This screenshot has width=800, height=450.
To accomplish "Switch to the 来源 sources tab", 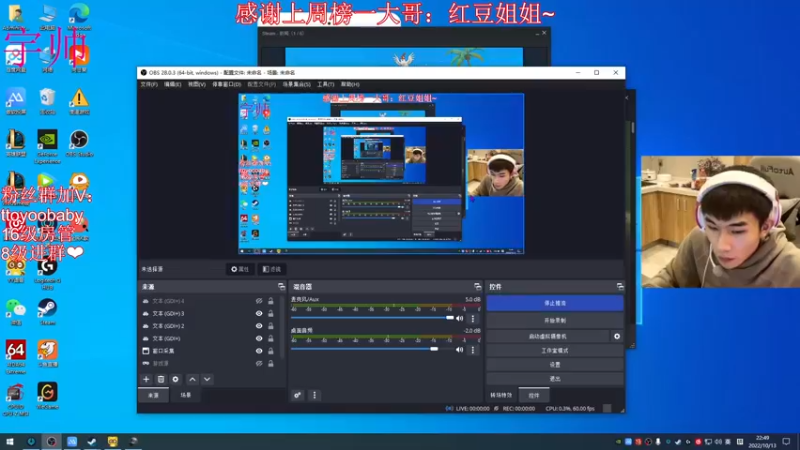I will (x=154, y=395).
